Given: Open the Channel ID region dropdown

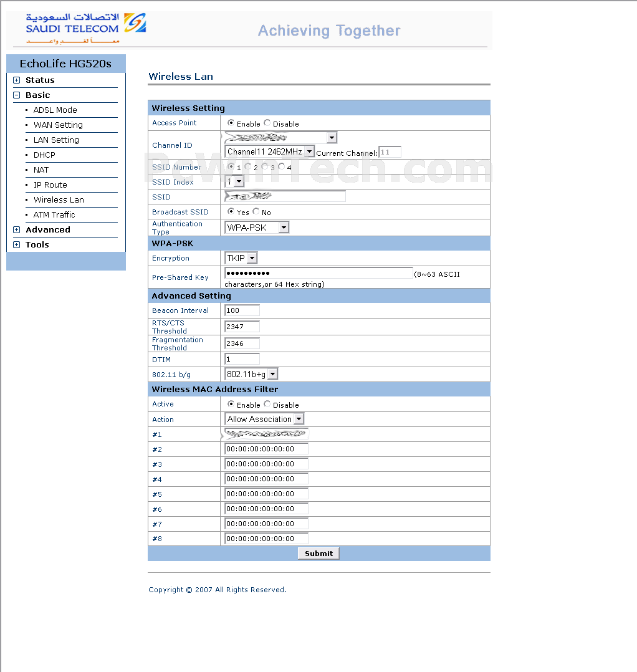Looking at the screenshot, I should [280, 138].
